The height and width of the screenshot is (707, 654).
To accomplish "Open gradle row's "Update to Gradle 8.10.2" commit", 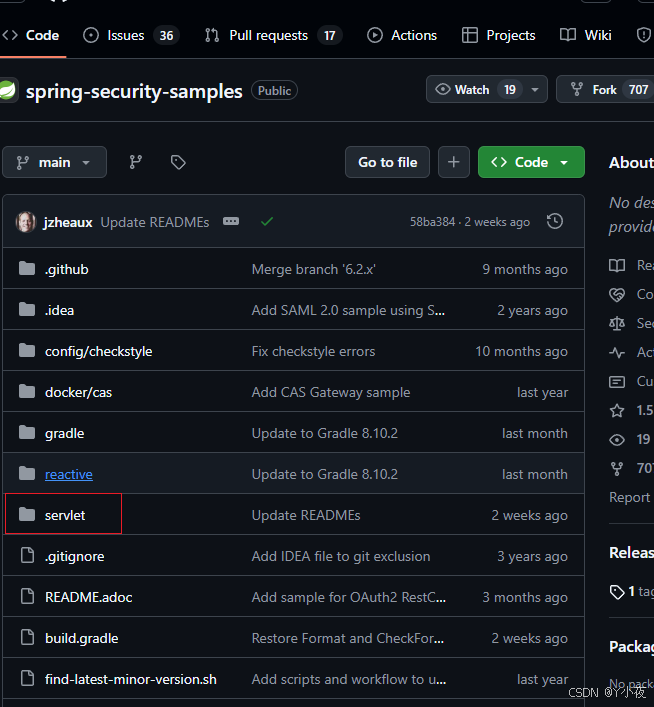I will click(x=325, y=433).
